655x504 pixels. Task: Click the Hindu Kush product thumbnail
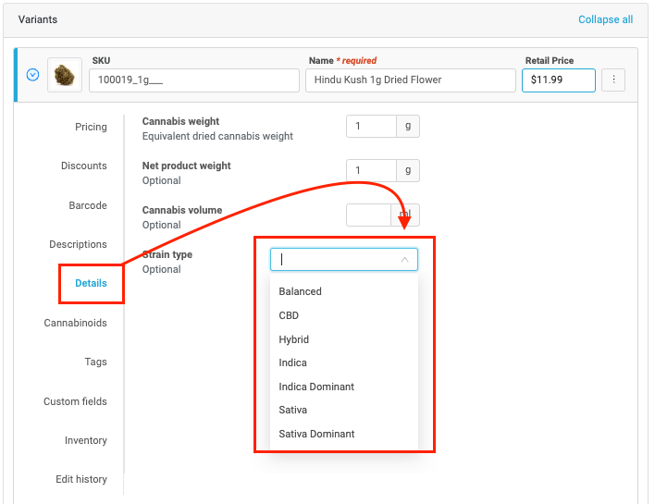point(63,75)
